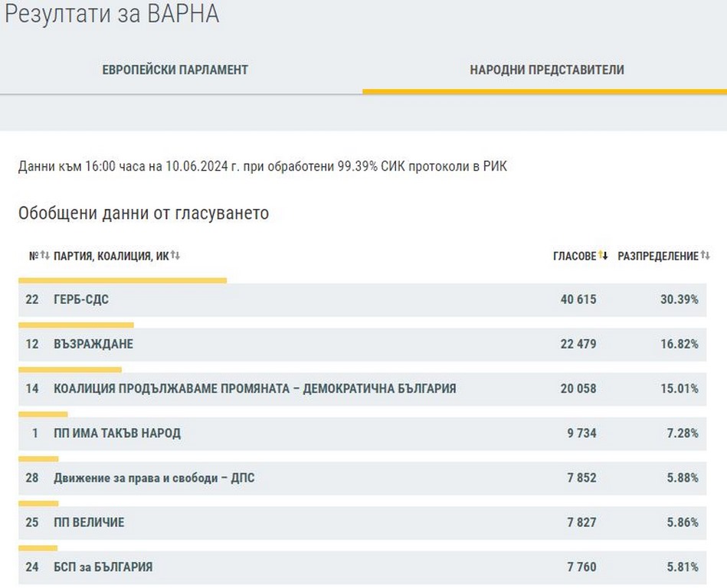Open the БСП за БЪЛГАРИЯ row

(x=103, y=567)
